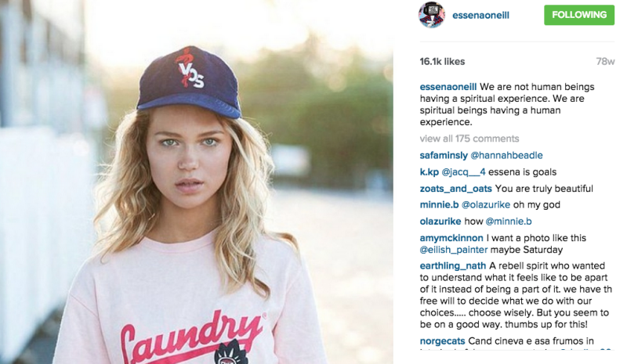Screen dimensions: 627x364
Task: Open the @jacq__4 mention
Action: [463, 172]
